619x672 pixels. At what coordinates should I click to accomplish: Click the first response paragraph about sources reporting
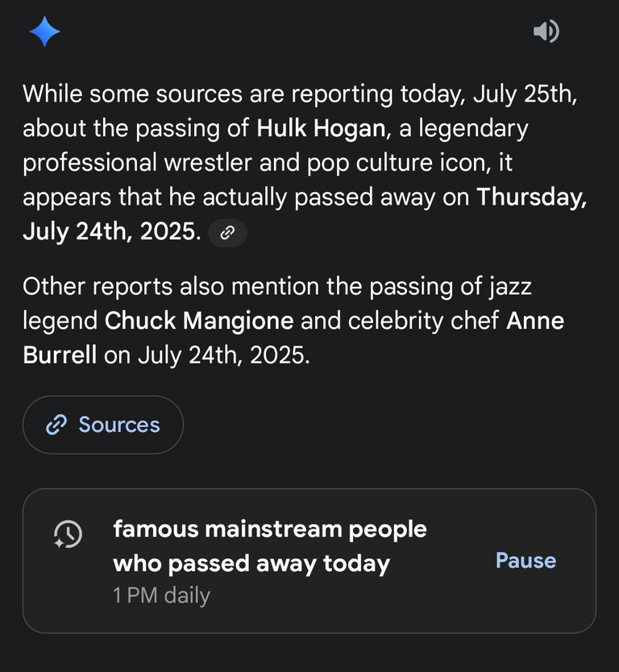(305, 163)
